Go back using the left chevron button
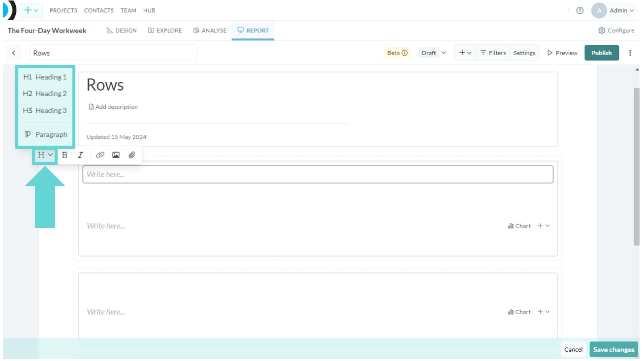This screenshot has width=644, height=361. click(14, 53)
